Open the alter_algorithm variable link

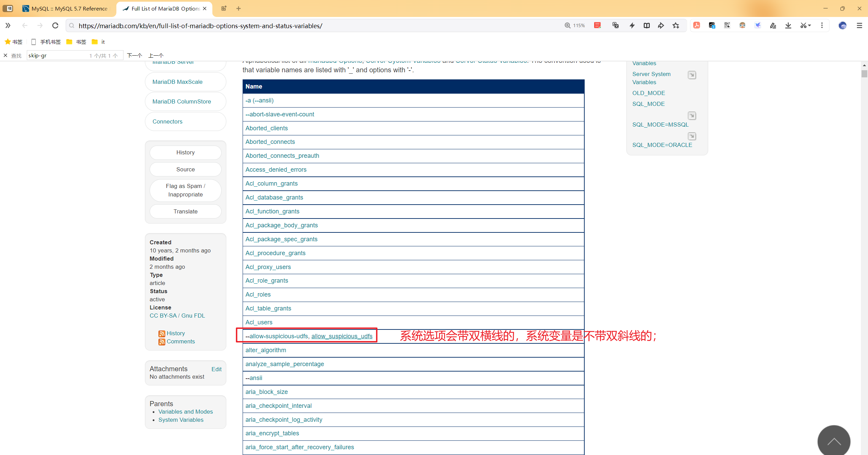tap(266, 350)
